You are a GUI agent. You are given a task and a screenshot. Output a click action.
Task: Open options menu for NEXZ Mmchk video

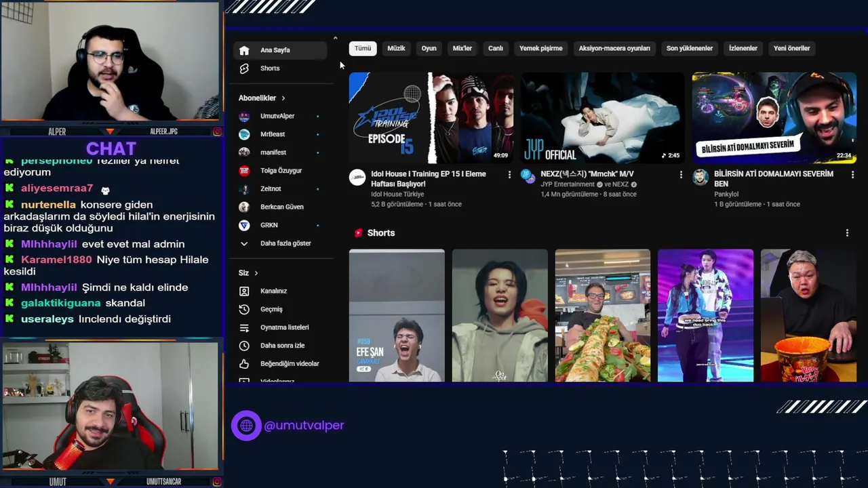[x=681, y=175]
